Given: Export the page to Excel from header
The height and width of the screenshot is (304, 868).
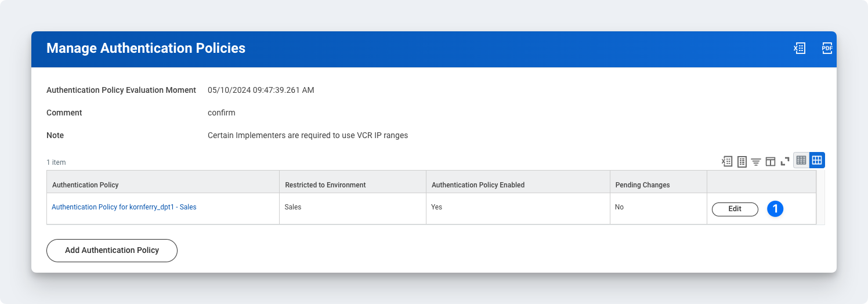Looking at the screenshot, I should pos(800,49).
